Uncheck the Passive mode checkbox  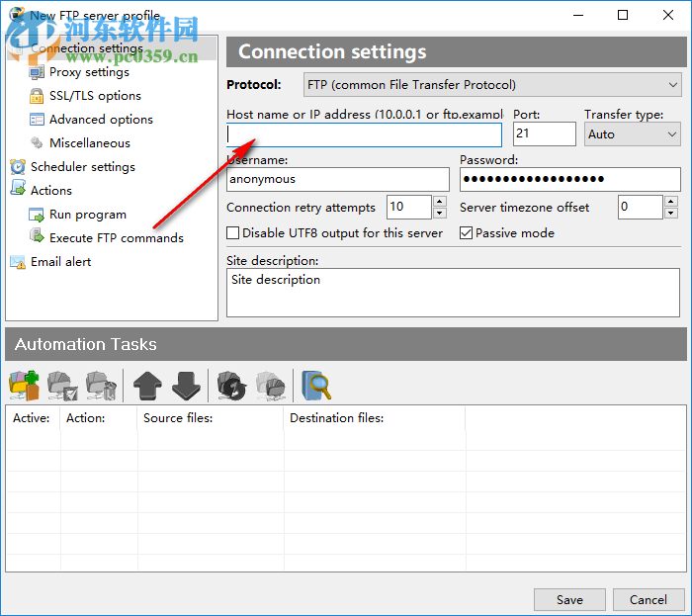coord(466,233)
